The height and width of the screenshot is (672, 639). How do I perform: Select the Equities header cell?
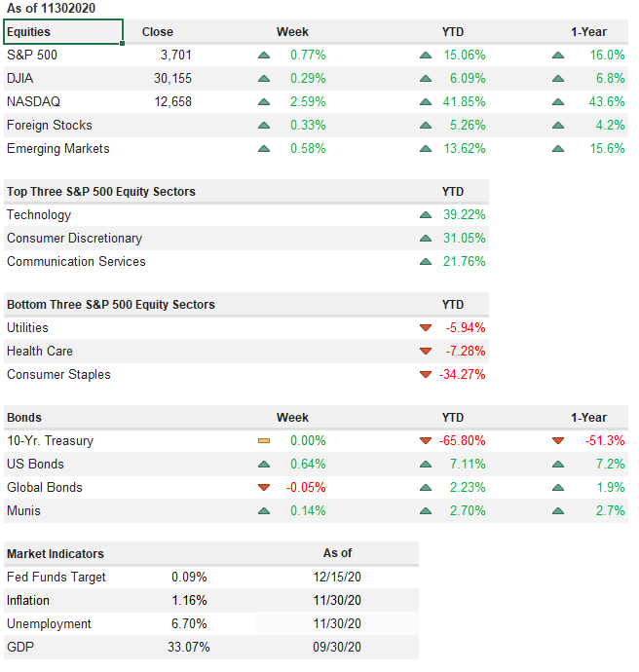pos(63,32)
